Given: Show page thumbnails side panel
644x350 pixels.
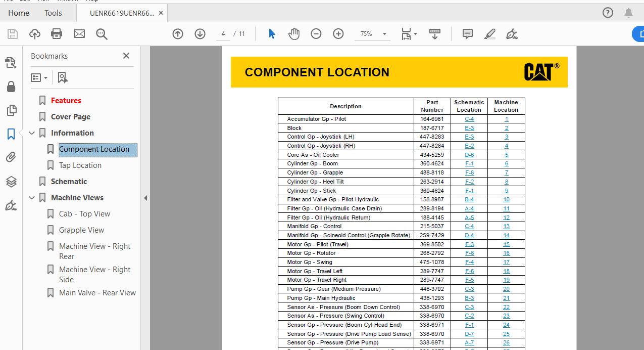Looking at the screenshot, I should [x=11, y=110].
